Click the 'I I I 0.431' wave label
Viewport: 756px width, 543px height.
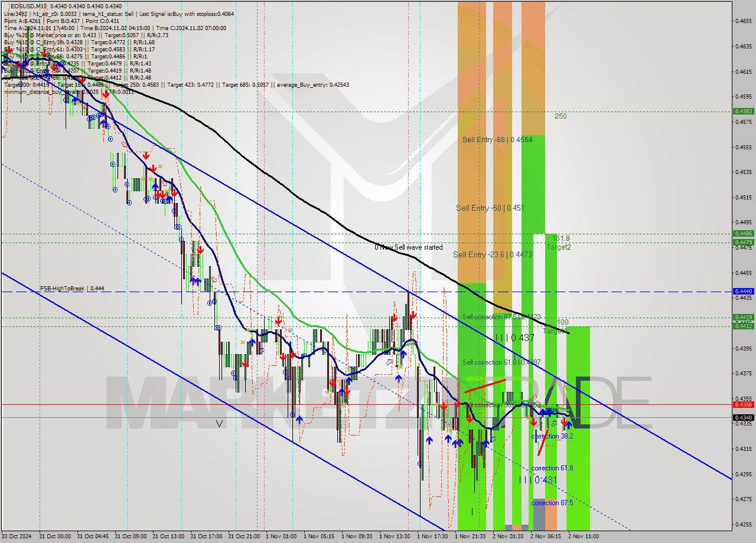click(537, 480)
